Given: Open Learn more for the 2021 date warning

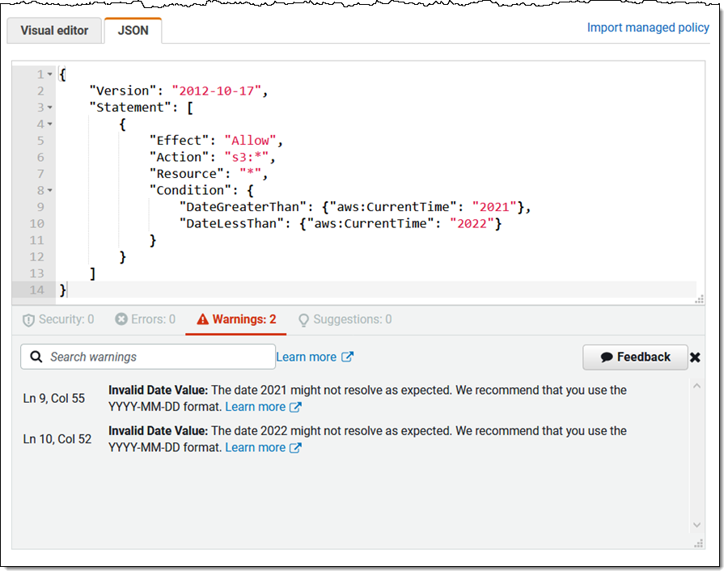Looking at the screenshot, I should point(263,407).
